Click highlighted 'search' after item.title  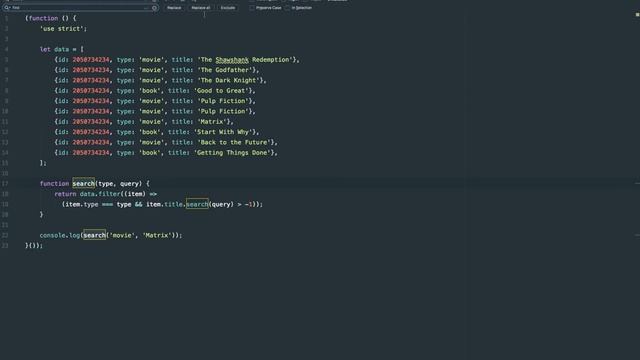(x=197, y=204)
